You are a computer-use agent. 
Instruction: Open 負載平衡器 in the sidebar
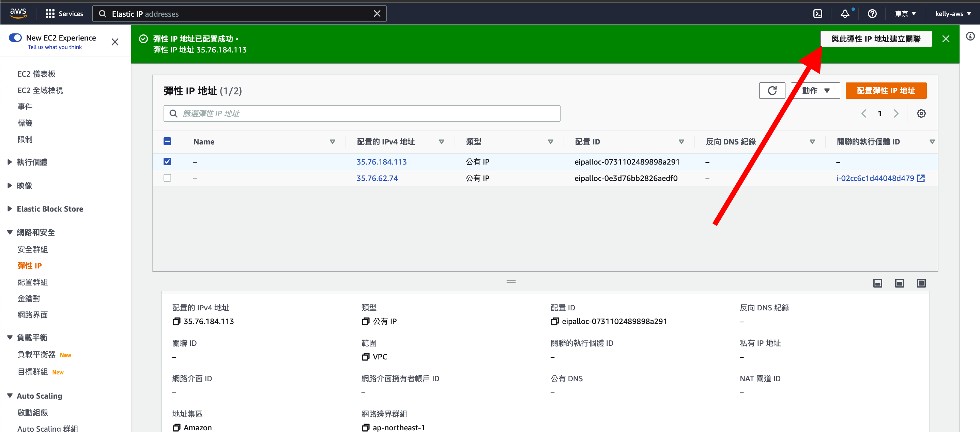tap(36, 354)
